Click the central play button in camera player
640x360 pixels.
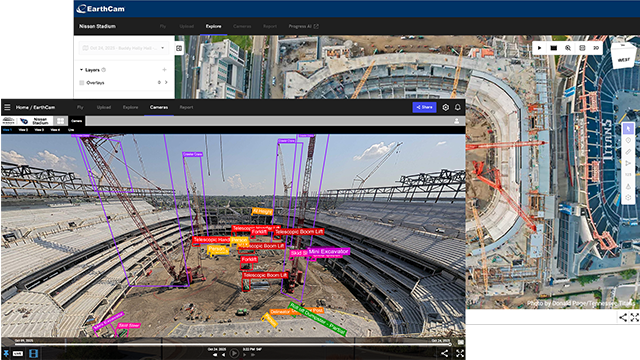click(234, 353)
